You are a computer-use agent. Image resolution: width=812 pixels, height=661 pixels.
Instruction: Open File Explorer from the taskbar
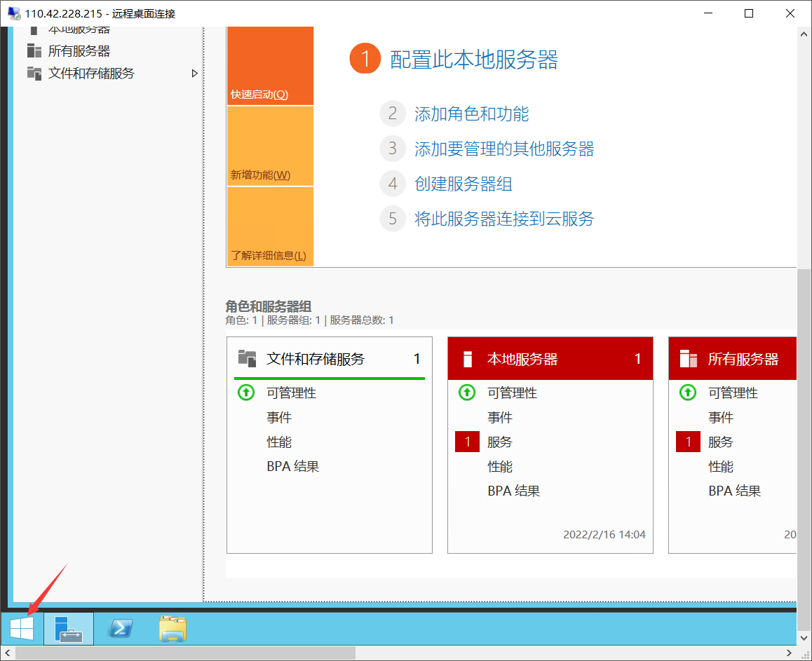point(170,628)
